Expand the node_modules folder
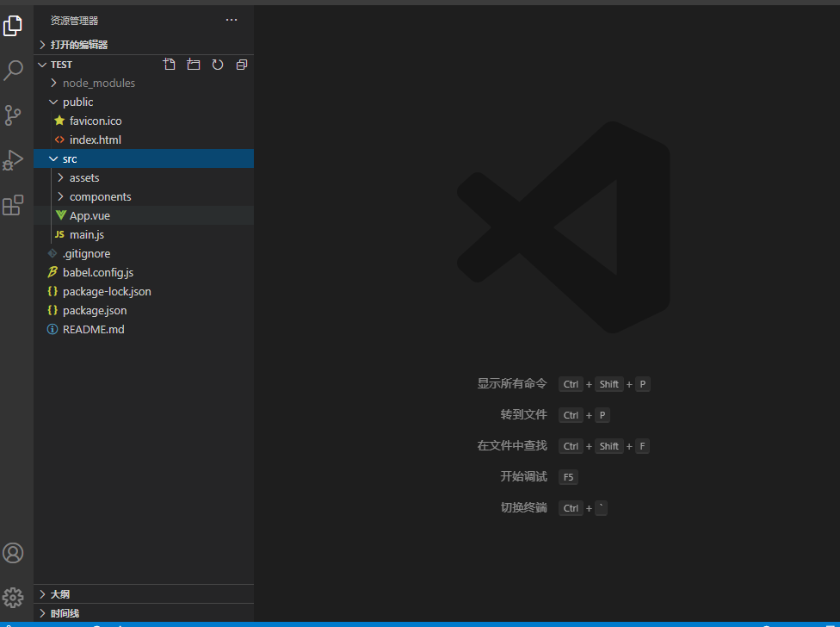The height and width of the screenshot is (627, 840). click(144, 83)
